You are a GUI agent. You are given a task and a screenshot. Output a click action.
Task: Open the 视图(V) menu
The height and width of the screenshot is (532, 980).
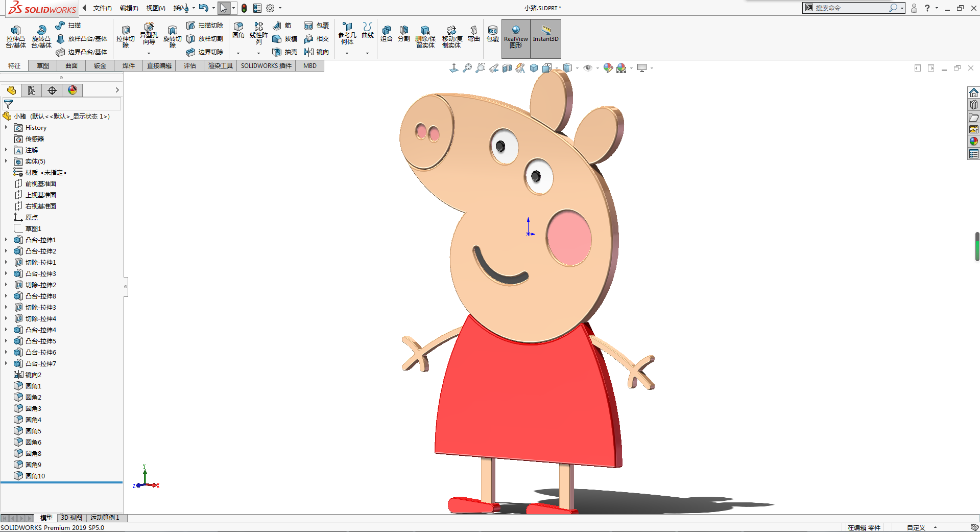coord(156,8)
